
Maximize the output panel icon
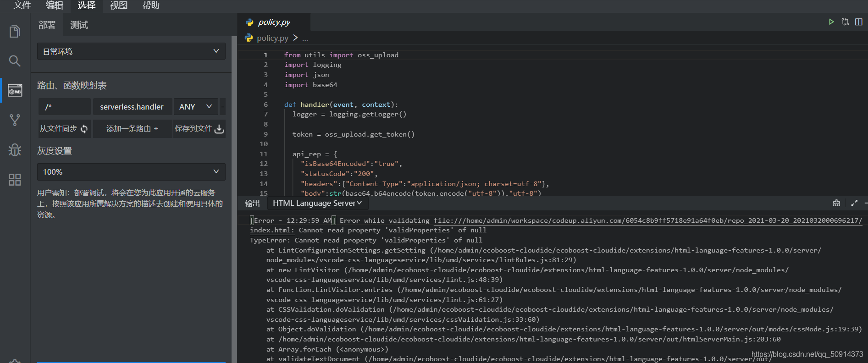pyautogui.click(x=854, y=203)
